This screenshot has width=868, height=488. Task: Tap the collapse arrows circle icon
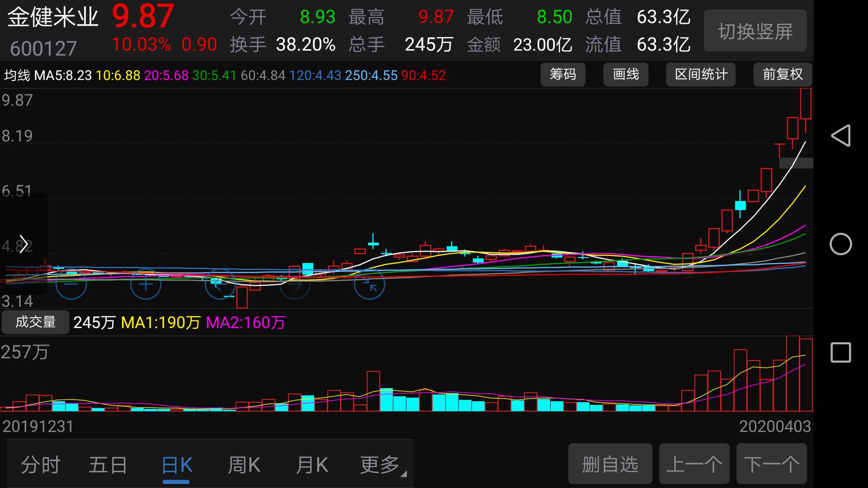[x=369, y=284]
